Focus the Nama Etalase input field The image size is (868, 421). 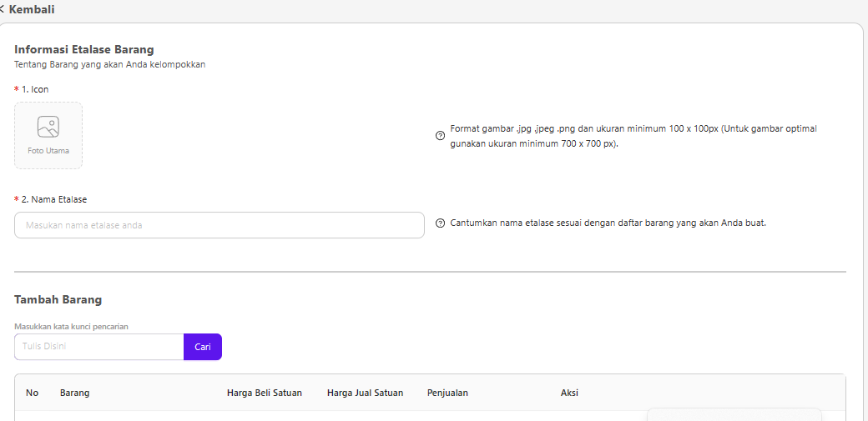pos(220,225)
